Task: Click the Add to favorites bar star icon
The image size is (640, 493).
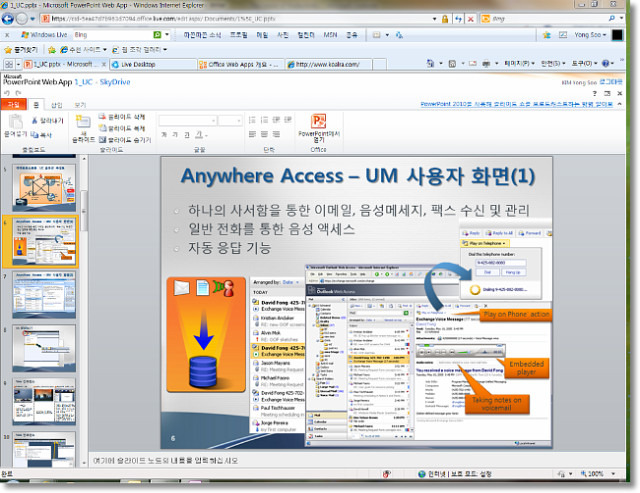Action: click(x=51, y=50)
